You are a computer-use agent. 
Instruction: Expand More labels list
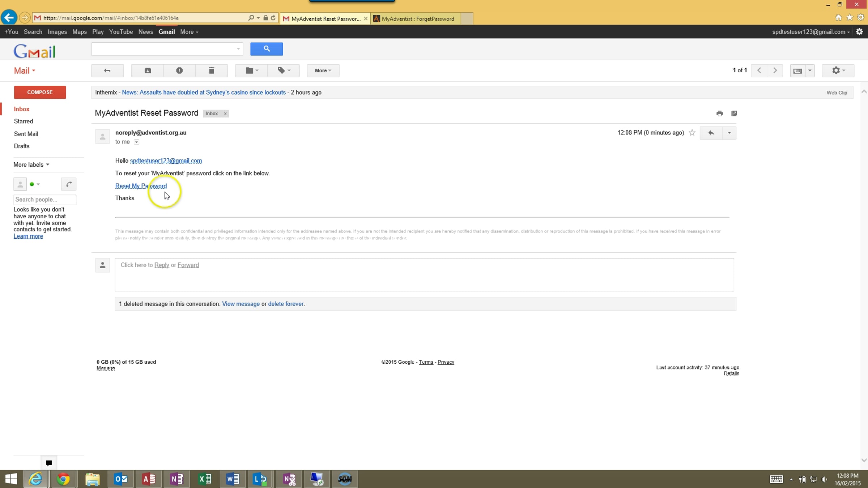(x=31, y=165)
